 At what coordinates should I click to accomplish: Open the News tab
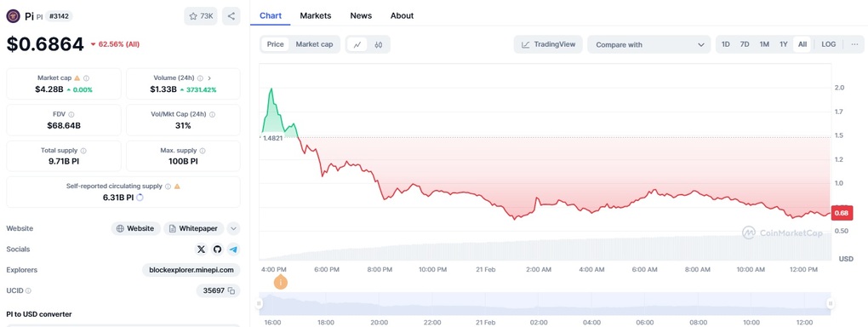(361, 15)
